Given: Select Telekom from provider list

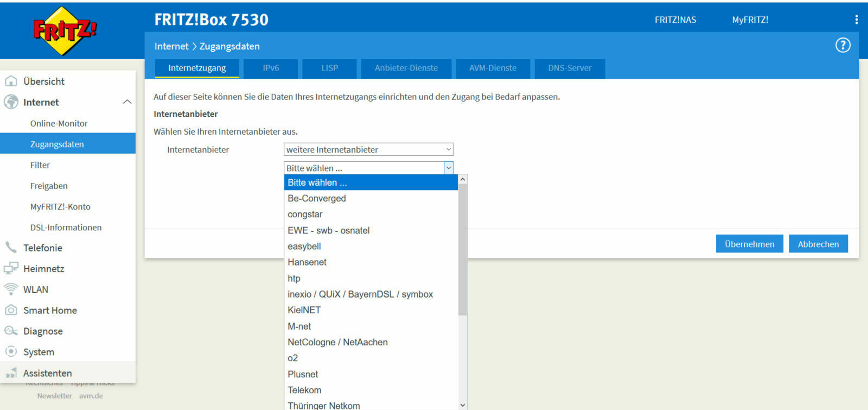Looking at the screenshot, I should tap(371, 389).
